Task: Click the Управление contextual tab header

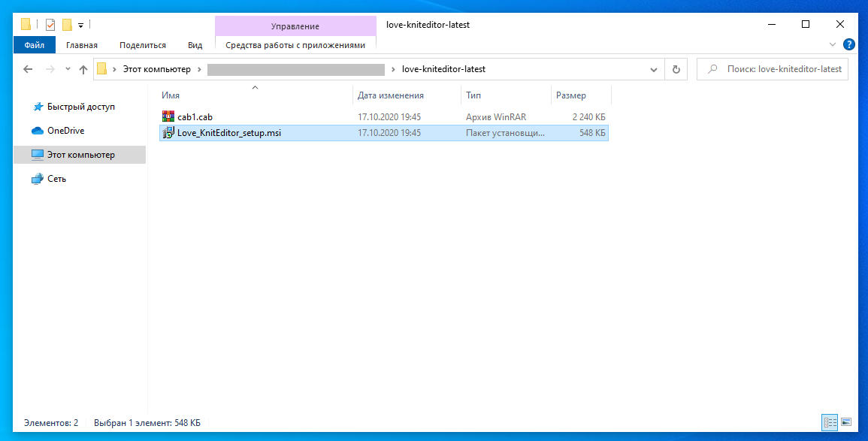Action: coord(295,26)
